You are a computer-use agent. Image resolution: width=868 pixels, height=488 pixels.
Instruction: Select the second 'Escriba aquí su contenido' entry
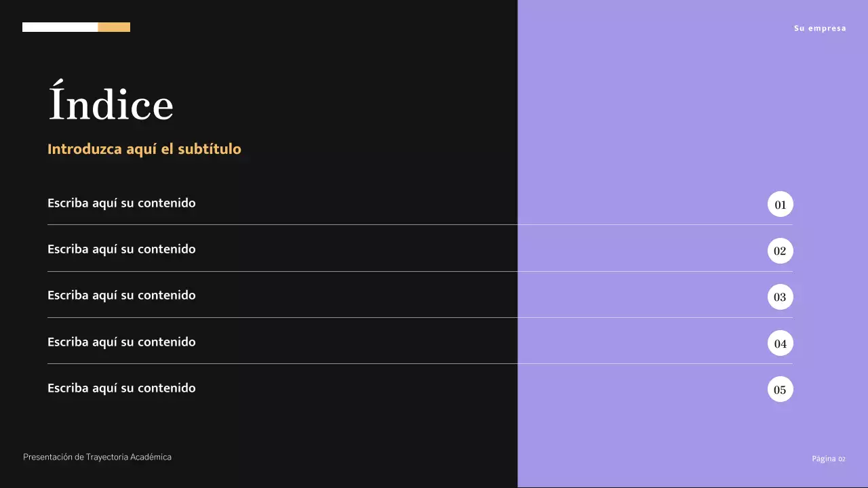pos(121,249)
